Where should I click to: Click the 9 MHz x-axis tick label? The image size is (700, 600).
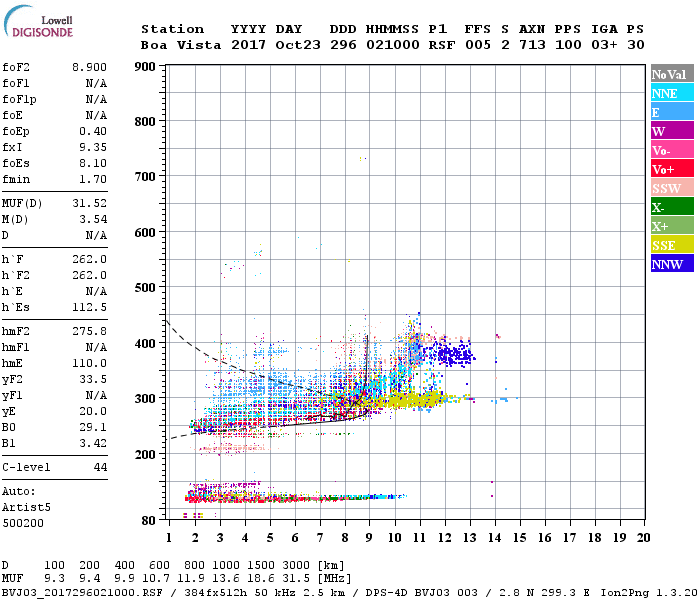click(369, 538)
